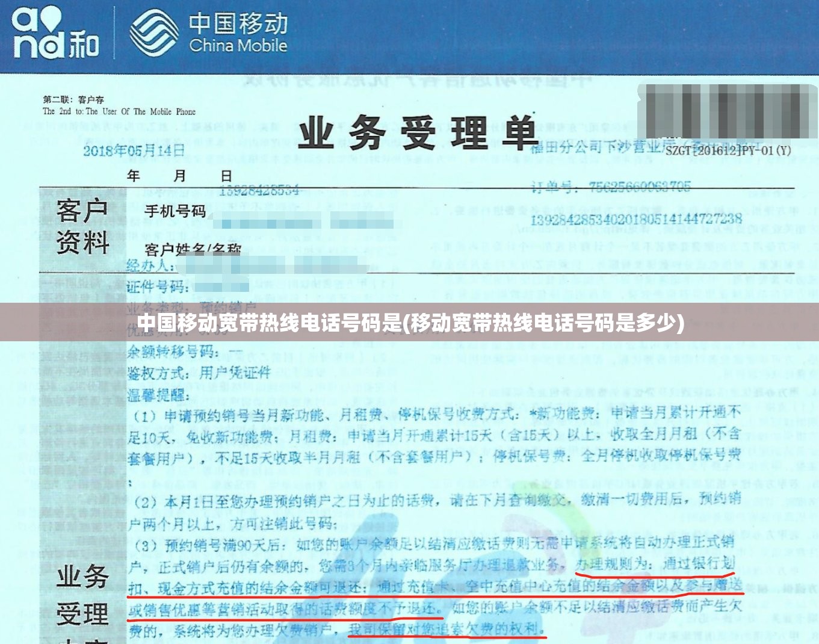819x644 pixels.
Task: Click the "证件号码:" field label
Action: (158, 287)
